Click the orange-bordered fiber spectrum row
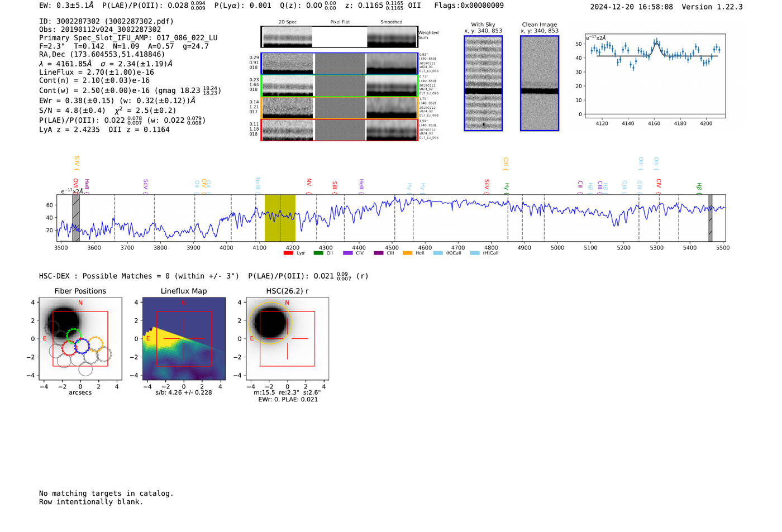 340,108
